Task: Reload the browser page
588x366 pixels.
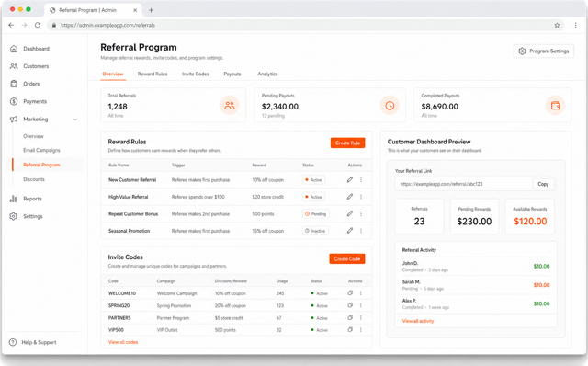Action: 38,25
